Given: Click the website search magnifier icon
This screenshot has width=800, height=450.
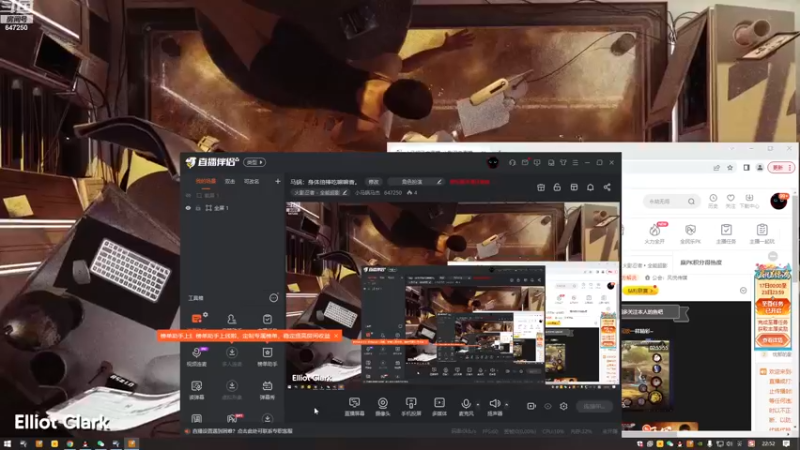Looking at the screenshot, I should click(691, 202).
